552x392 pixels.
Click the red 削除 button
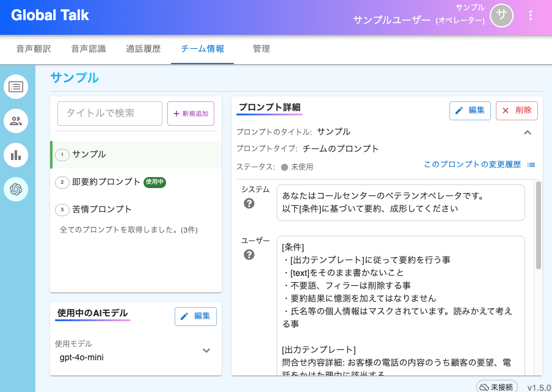coord(517,111)
